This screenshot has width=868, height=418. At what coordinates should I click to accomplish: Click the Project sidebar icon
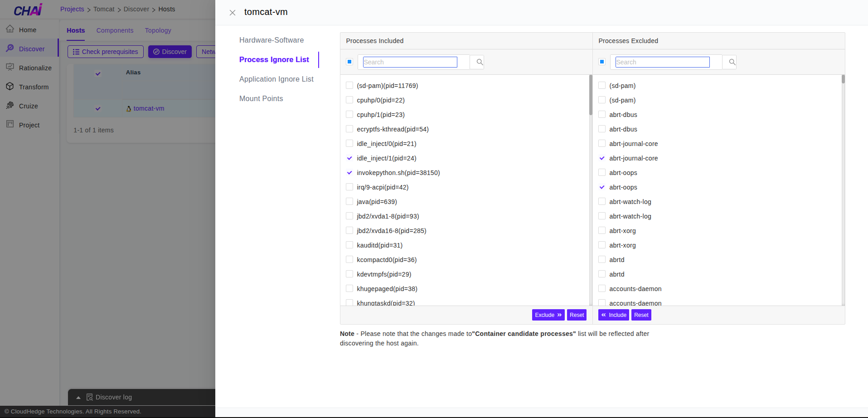point(10,124)
